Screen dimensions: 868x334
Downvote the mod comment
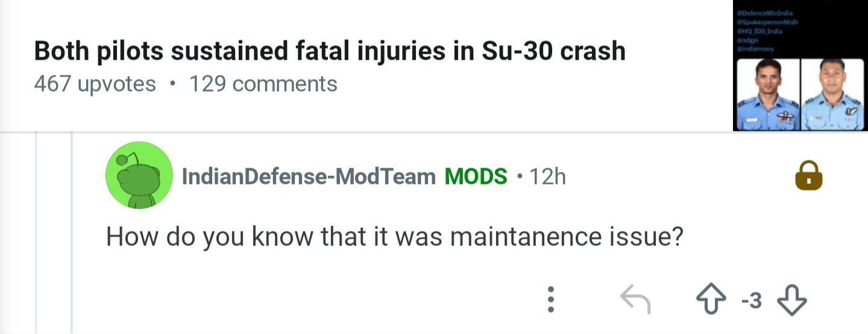(792, 299)
